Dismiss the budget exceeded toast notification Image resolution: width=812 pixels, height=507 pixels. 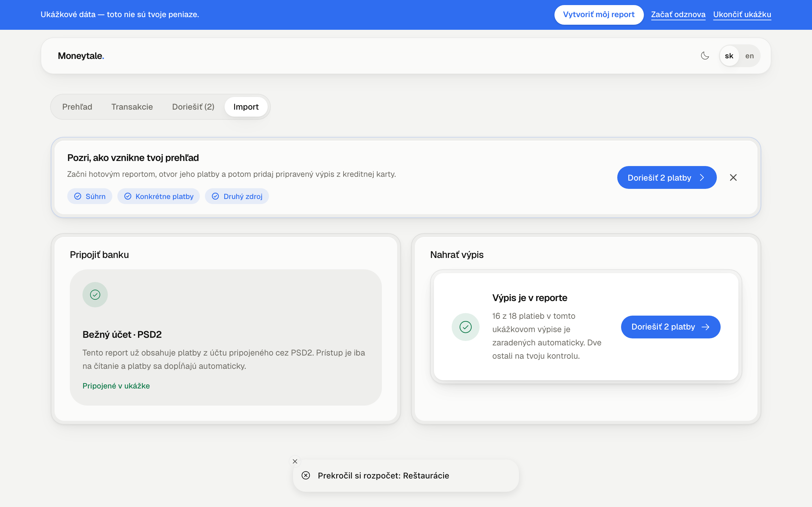tap(295, 461)
